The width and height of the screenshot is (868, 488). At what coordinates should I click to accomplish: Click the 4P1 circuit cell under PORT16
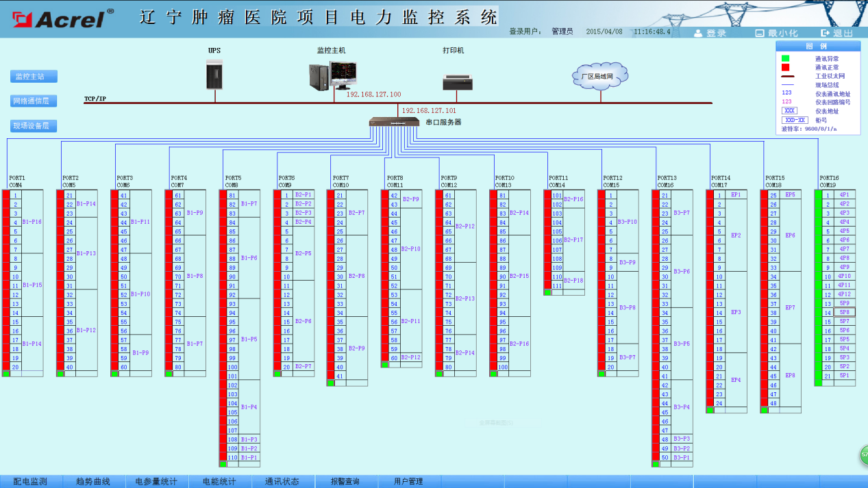tap(845, 194)
